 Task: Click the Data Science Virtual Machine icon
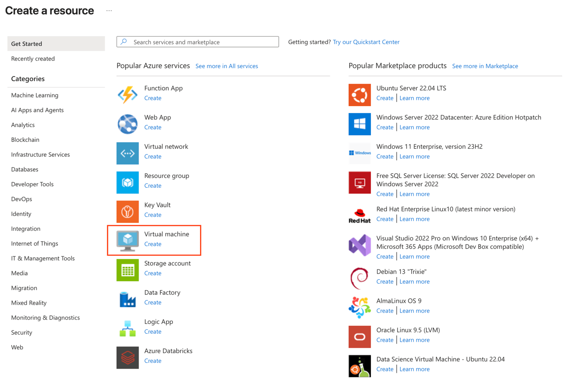coord(360,366)
